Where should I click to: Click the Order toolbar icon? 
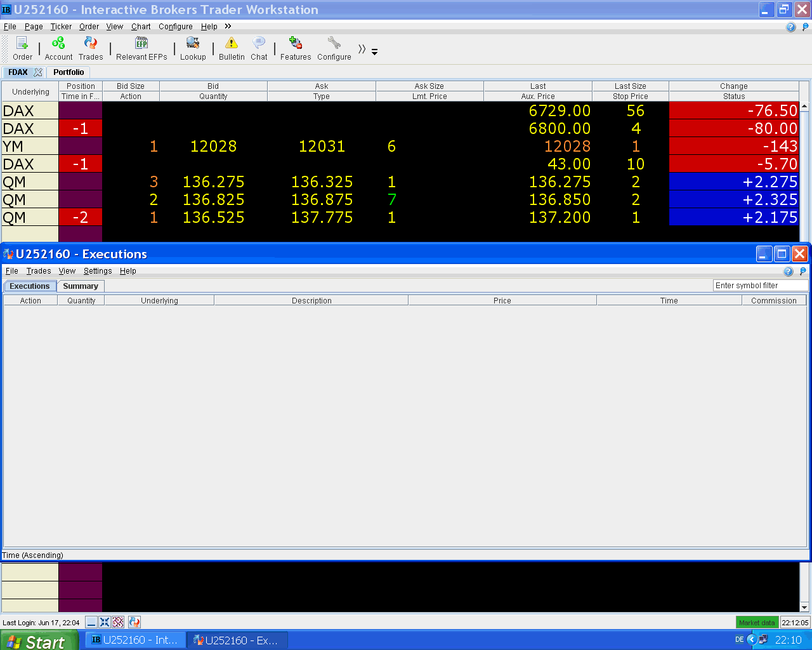point(22,48)
